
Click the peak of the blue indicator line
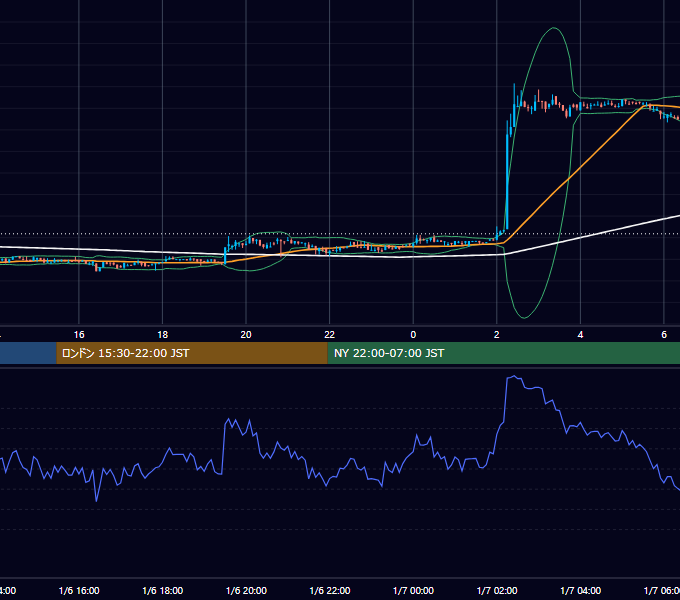[514, 376]
